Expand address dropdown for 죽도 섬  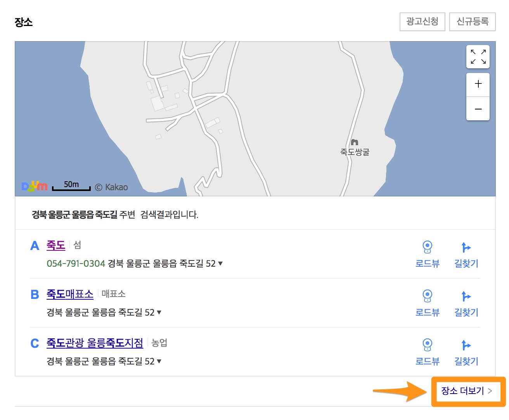tap(220, 264)
